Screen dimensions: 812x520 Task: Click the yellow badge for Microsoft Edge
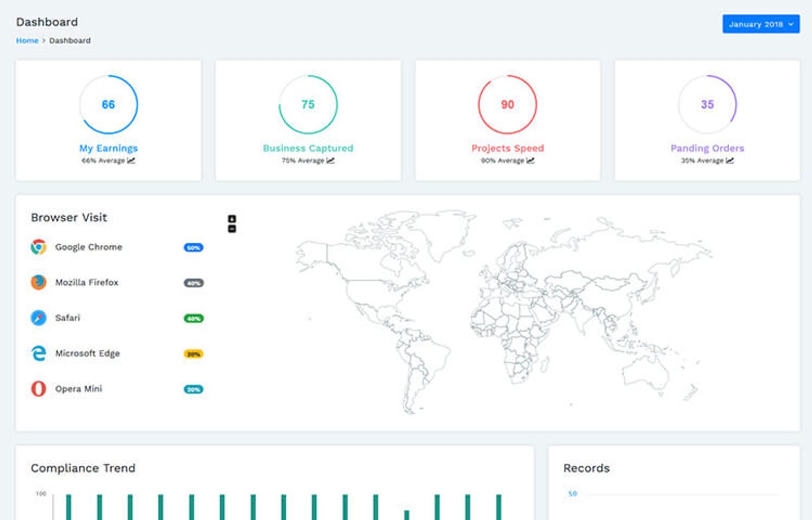click(x=193, y=354)
